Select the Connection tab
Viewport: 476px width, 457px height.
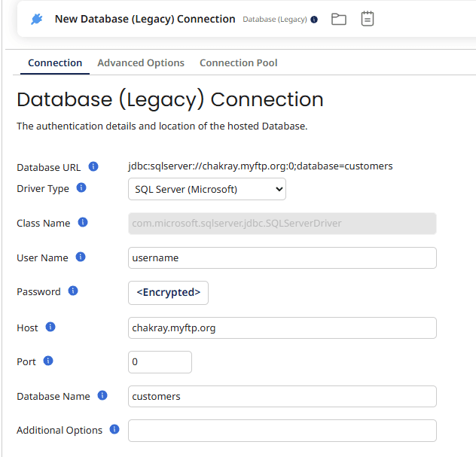pos(55,63)
